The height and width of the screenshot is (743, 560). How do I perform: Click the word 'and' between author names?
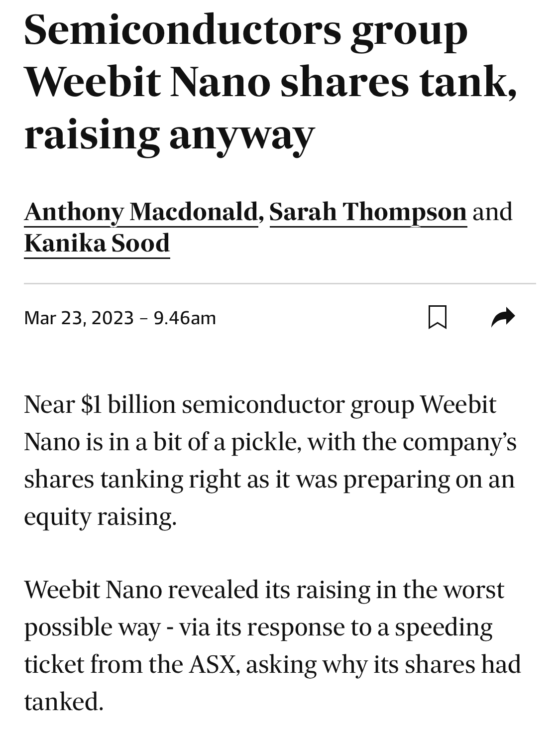[x=492, y=212]
